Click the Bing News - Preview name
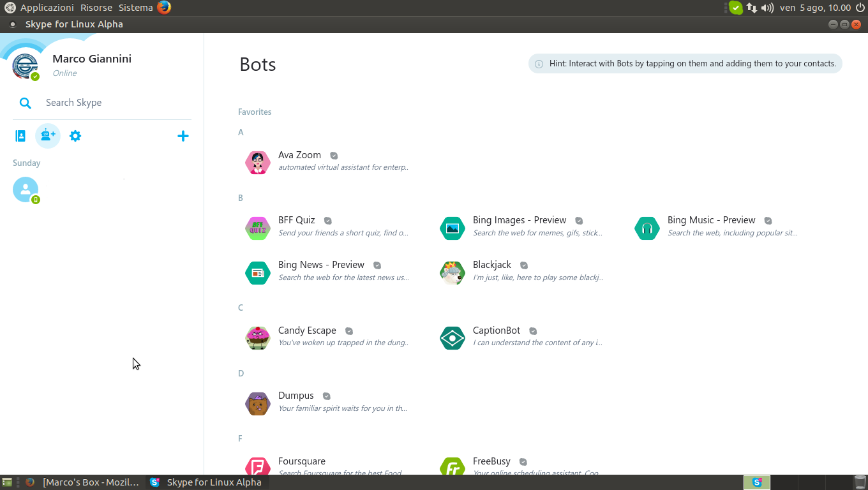The width and height of the screenshot is (868, 490). coord(321,265)
